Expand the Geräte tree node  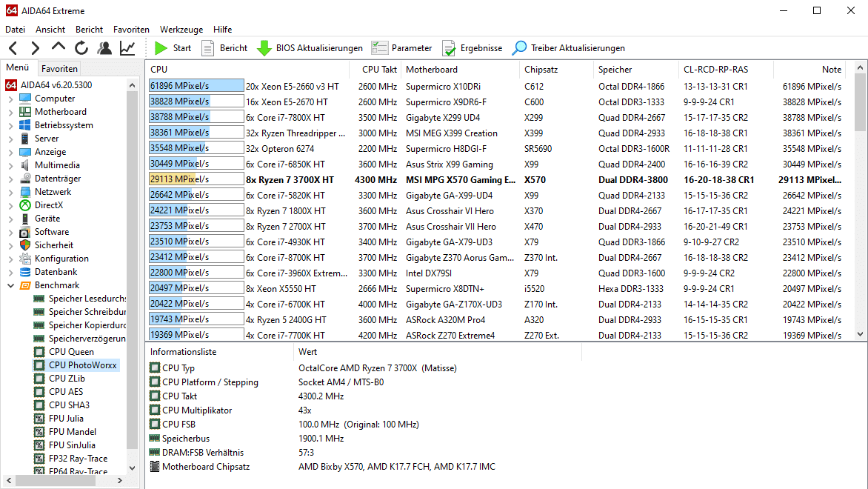point(10,219)
